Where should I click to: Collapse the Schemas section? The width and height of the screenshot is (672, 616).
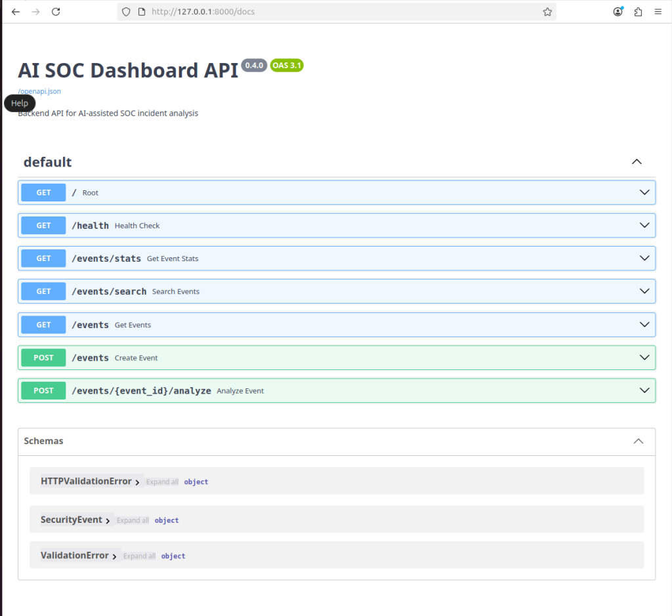point(638,441)
